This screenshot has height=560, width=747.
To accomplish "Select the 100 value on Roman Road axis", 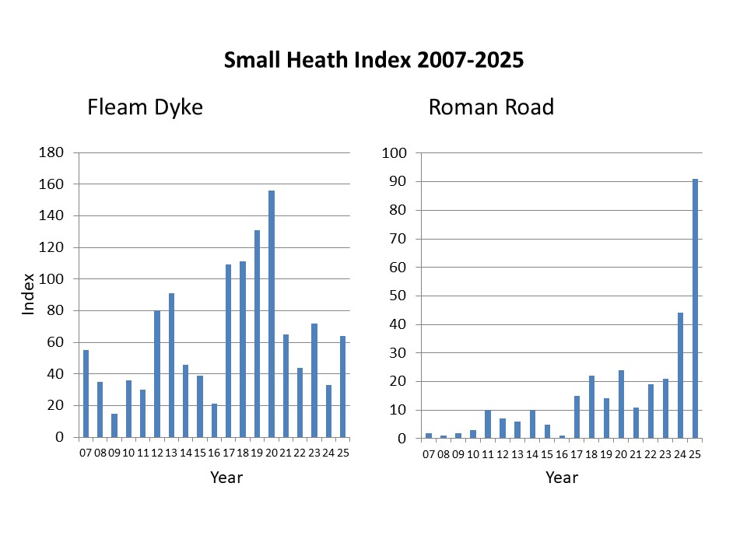I will coord(395,153).
